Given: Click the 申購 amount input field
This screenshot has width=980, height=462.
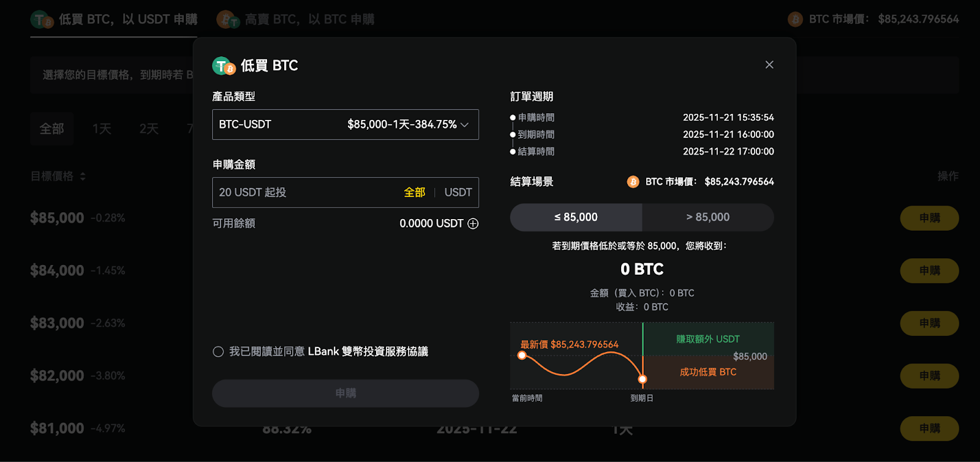Looking at the screenshot, I should 306,193.
